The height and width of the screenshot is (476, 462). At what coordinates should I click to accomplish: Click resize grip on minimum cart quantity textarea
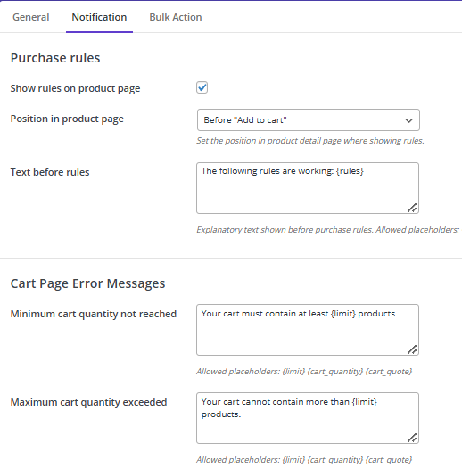[412, 349]
